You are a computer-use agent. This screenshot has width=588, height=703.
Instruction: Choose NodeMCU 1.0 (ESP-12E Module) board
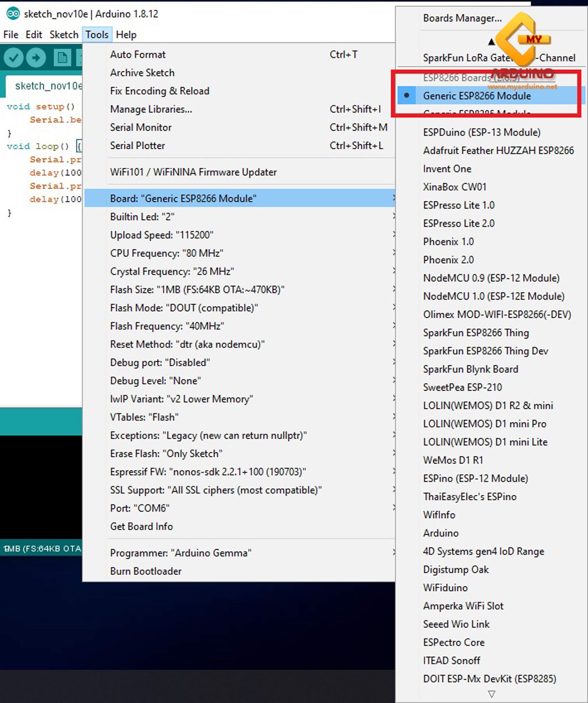pos(494,296)
